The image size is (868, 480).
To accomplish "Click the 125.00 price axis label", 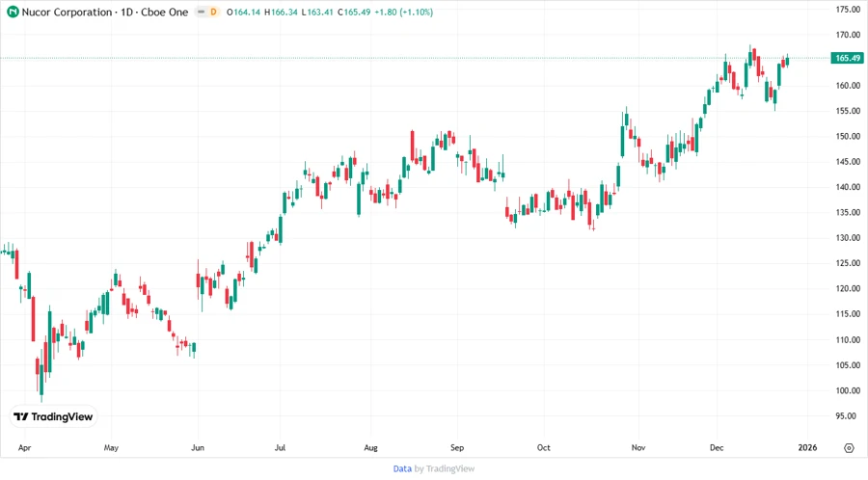I will point(848,263).
